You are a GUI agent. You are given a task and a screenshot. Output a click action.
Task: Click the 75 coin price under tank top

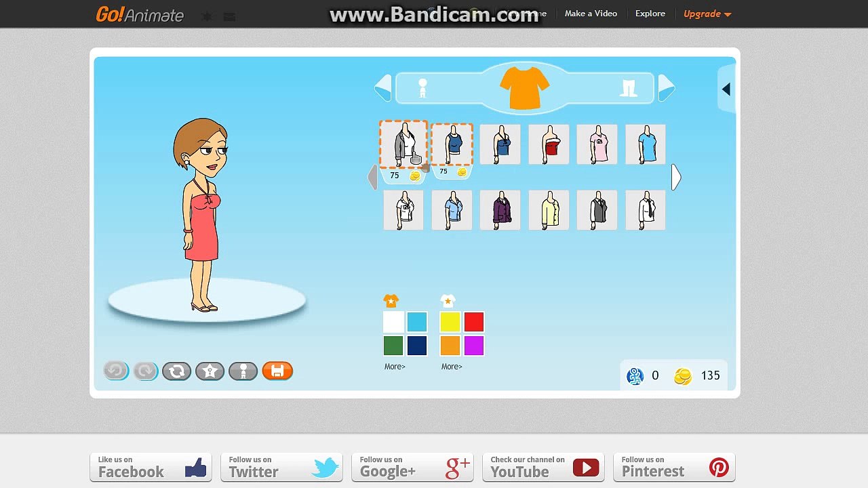tap(452, 171)
